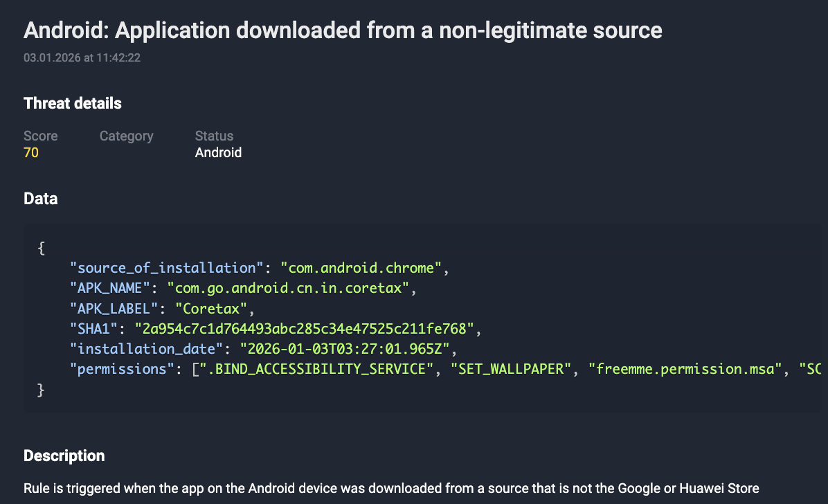Click the Description section heading
828x504 pixels.
click(64, 456)
